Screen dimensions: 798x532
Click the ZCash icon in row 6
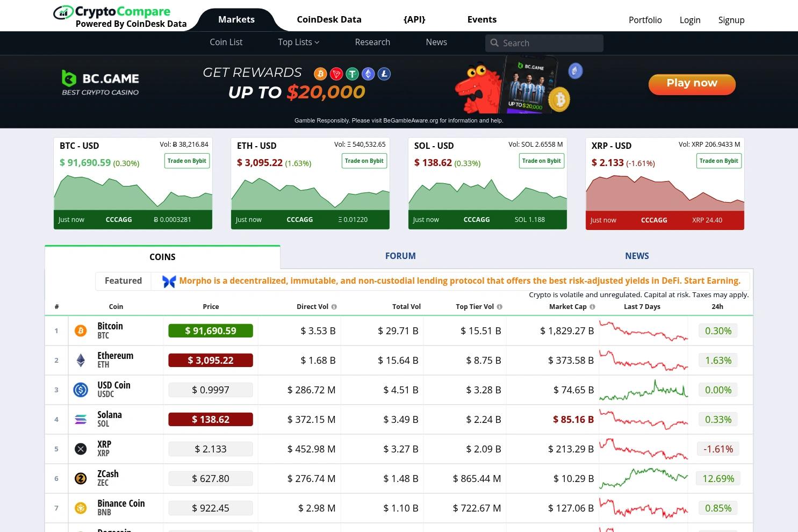click(81, 479)
